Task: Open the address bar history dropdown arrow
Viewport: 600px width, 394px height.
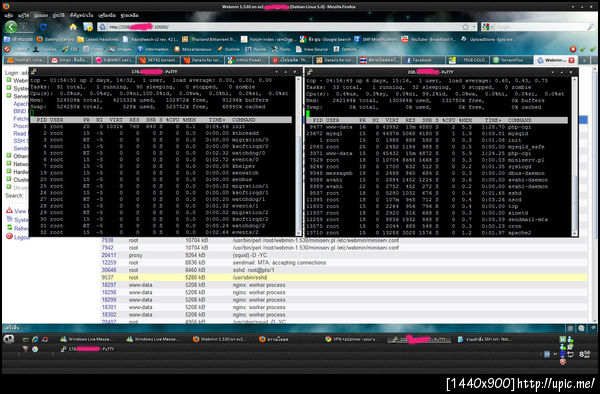Action: (x=474, y=27)
